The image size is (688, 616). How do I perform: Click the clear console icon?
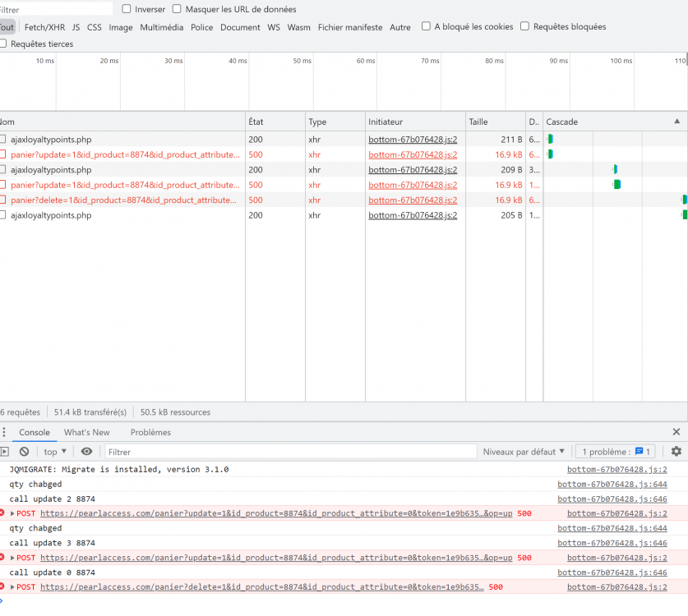pyautogui.click(x=25, y=452)
